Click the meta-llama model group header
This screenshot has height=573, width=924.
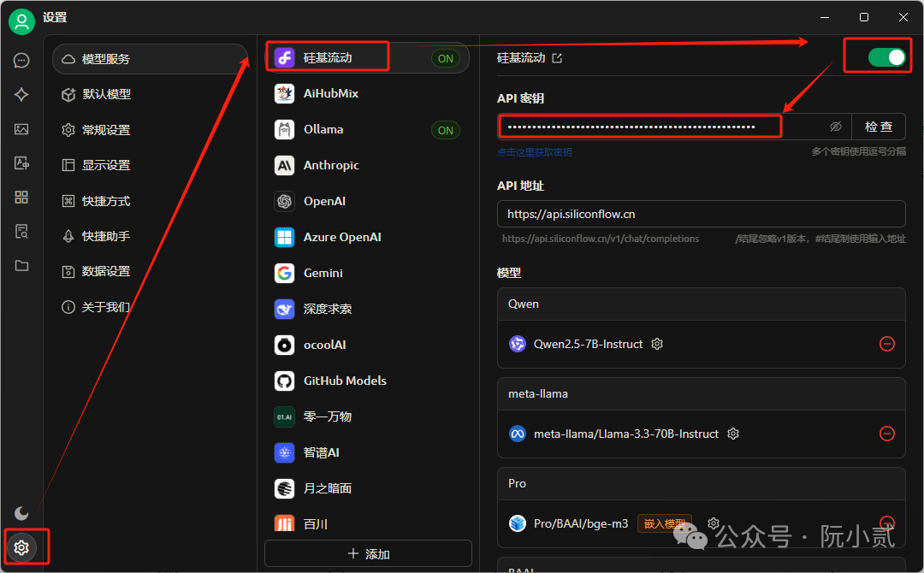702,394
